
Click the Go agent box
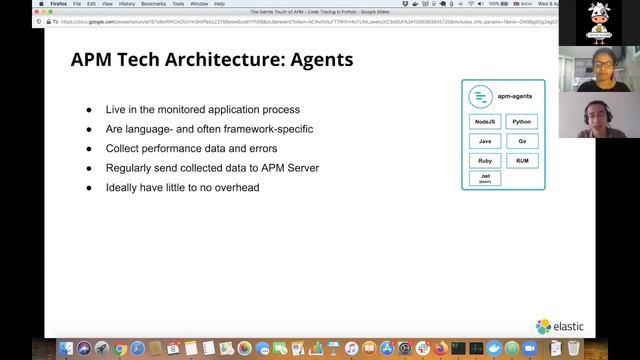click(522, 141)
